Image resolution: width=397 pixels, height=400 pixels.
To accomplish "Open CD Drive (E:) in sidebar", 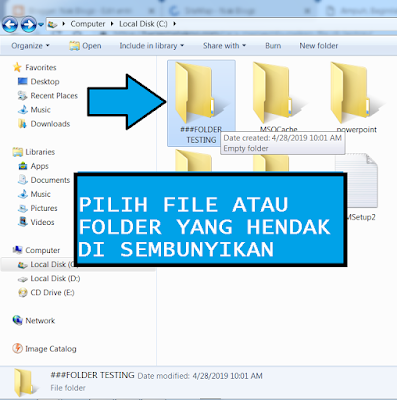I will coord(52,292).
